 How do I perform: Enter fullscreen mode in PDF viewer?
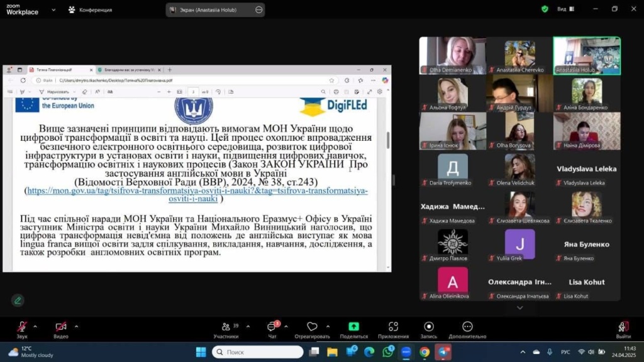369,92
